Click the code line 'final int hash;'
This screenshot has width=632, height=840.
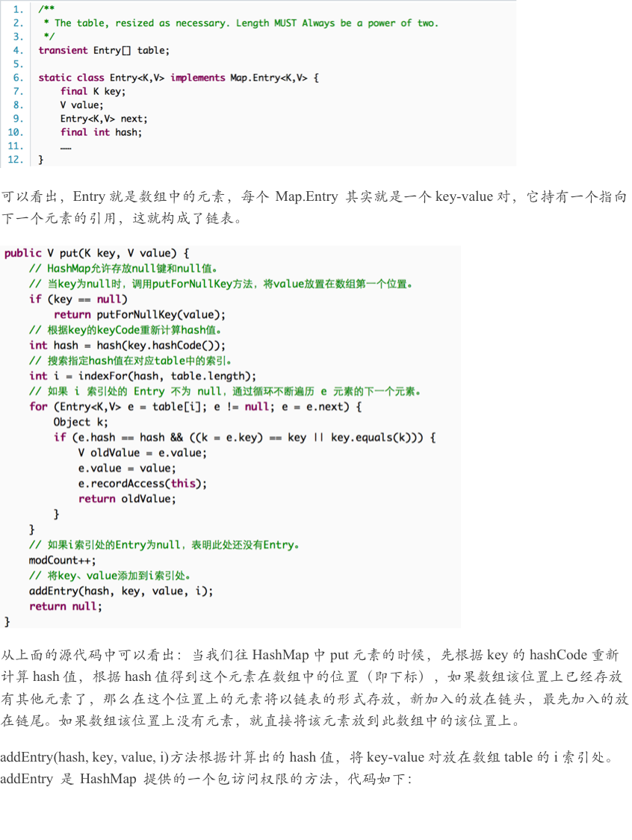click(101, 132)
